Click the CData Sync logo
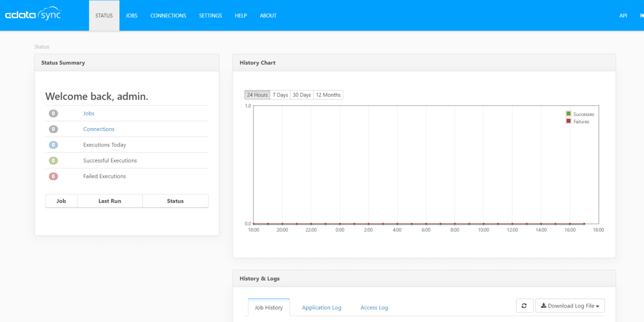 click(x=33, y=15)
